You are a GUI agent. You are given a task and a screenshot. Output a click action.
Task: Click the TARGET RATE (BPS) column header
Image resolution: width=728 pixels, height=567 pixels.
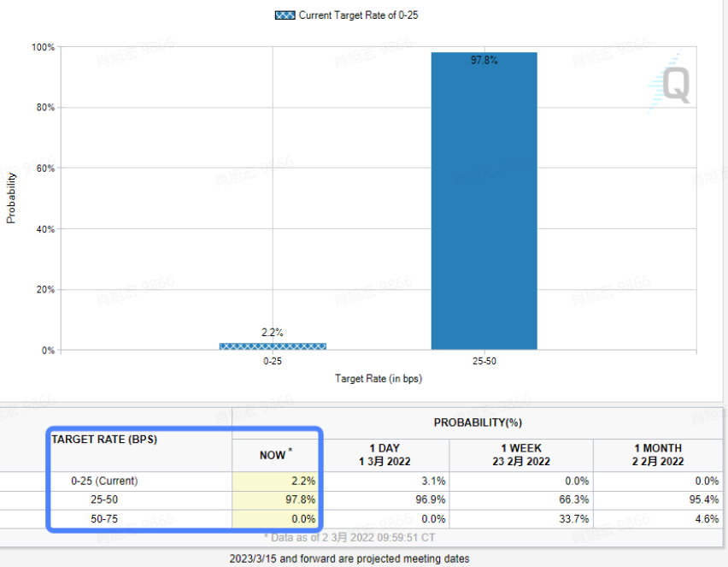(x=104, y=440)
